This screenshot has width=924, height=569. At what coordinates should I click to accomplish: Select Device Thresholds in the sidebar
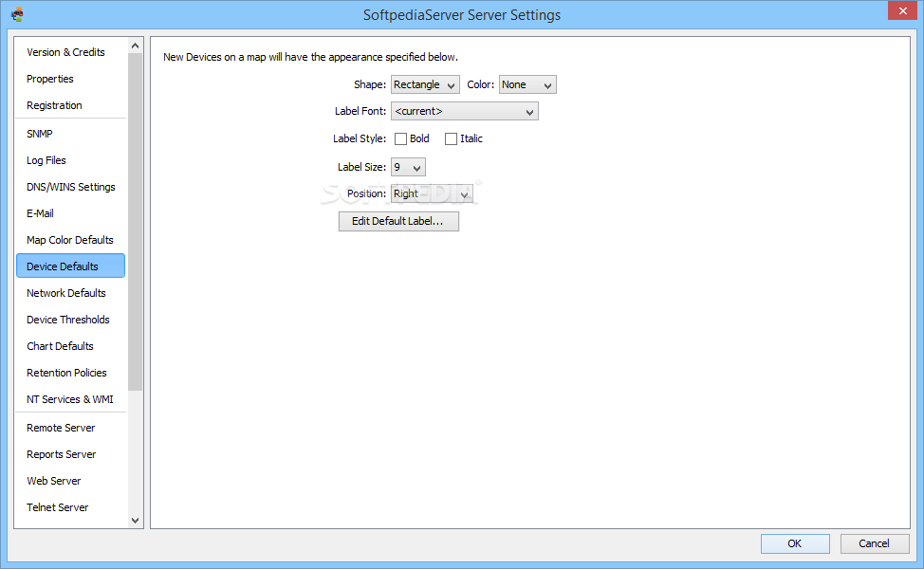tap(71, 320)
